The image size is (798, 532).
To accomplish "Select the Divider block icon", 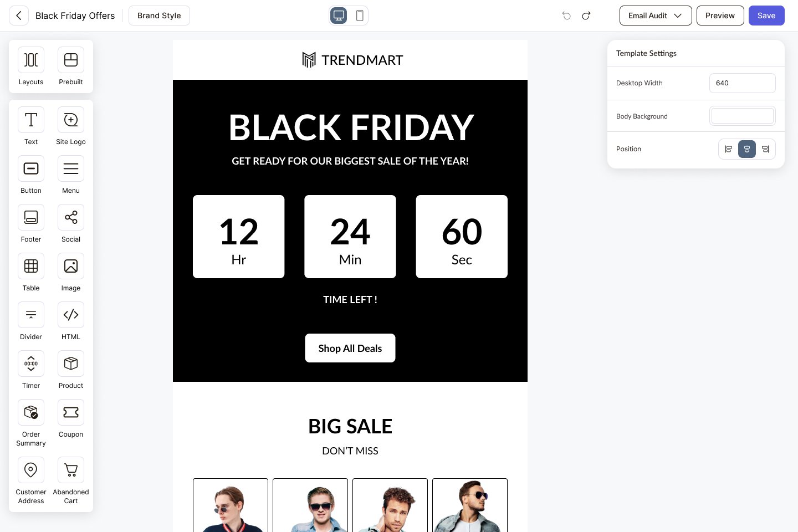I will (x=31, y=315).
